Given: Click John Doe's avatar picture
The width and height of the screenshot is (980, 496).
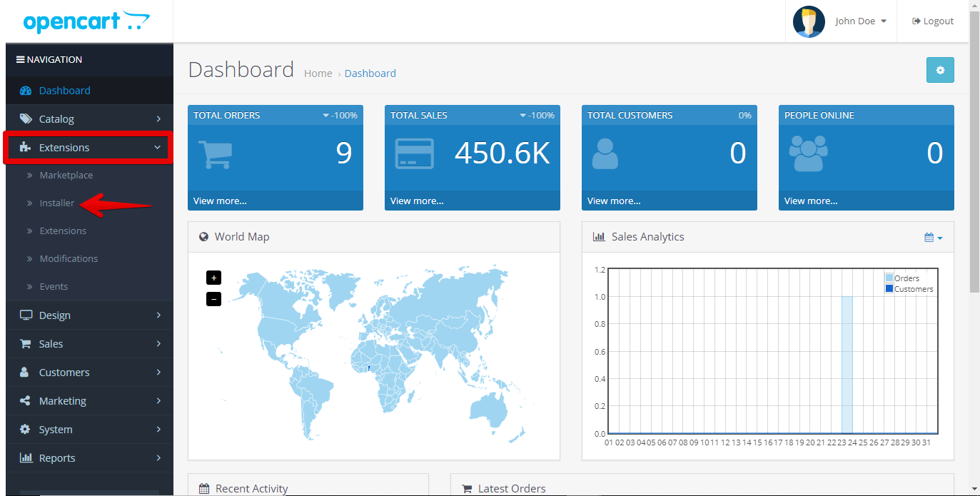Looking at the screenshot, I should (809, 21).
